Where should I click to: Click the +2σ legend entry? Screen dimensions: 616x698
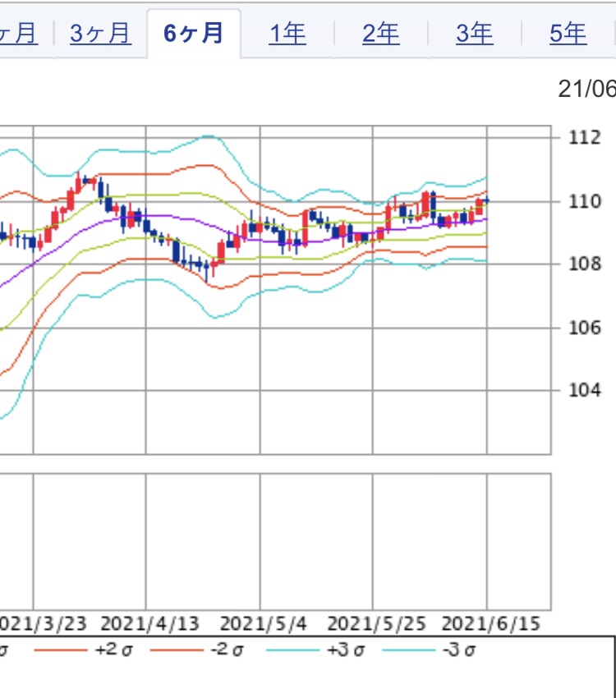[83, 650]
